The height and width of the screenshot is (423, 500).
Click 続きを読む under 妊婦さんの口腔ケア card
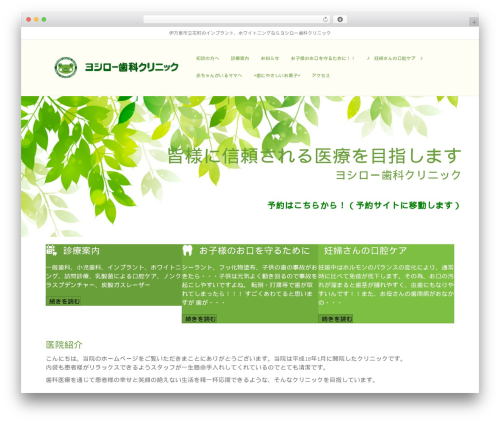335,319
